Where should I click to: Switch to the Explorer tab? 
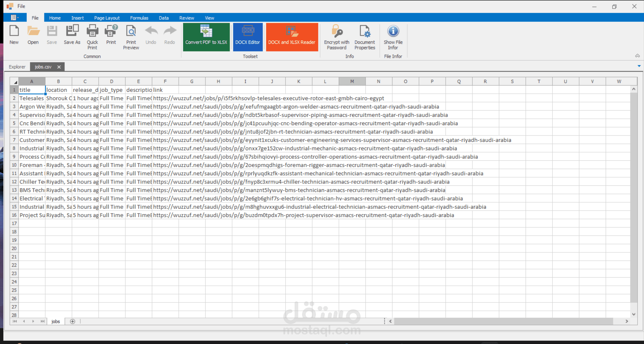[17, 67]
